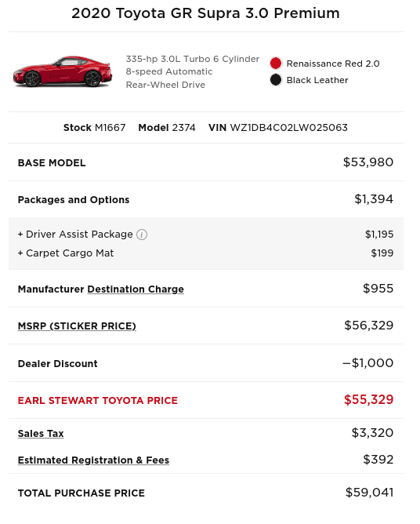Click the Packages and Options row

click(206, 199)
